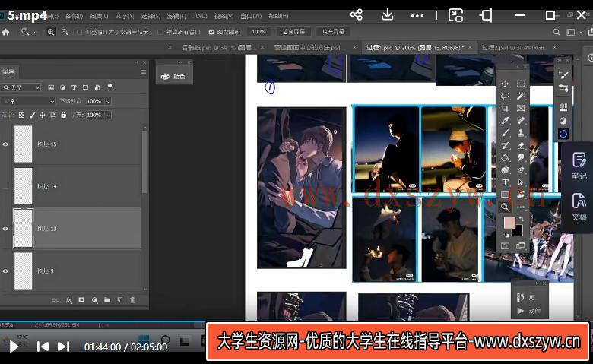Hide layer 15 with eye icon
The height and width of the screenshot is (364, 593).
(5, 144)
